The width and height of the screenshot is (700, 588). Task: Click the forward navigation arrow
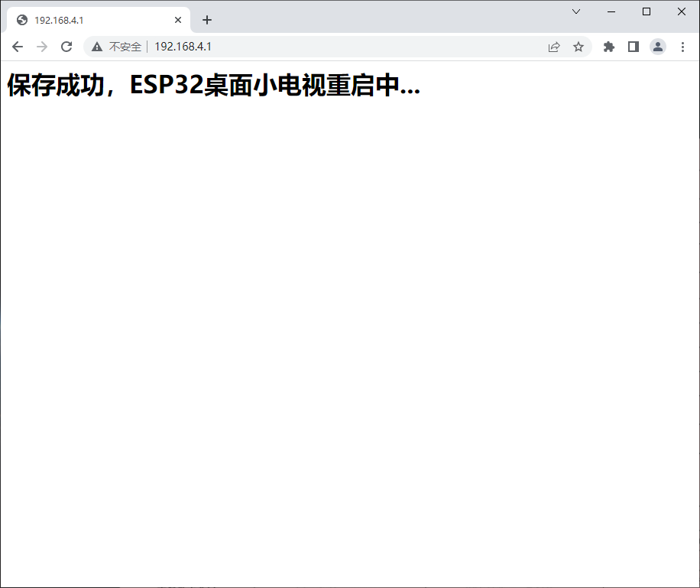pos(42,47)
